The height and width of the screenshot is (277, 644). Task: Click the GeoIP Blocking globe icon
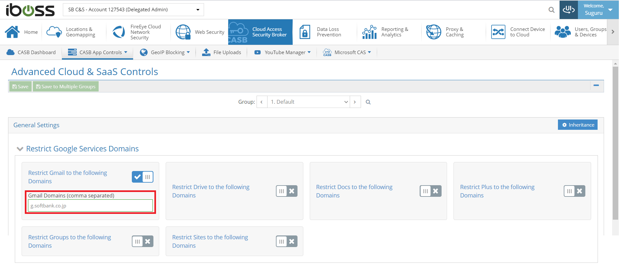point(144,52)
